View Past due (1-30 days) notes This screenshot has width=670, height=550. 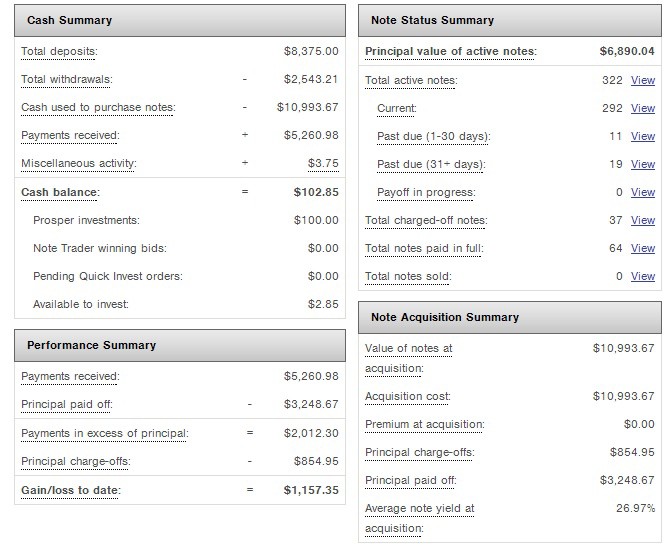[643, 136]
